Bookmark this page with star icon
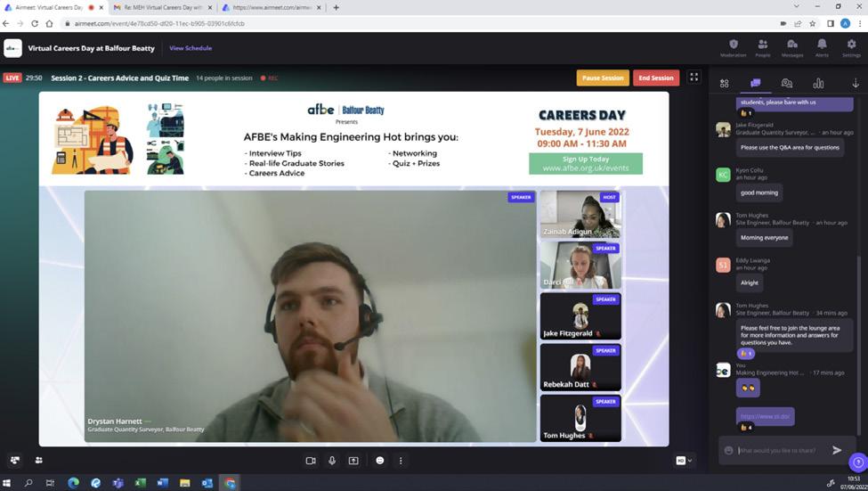 point(812,24)
